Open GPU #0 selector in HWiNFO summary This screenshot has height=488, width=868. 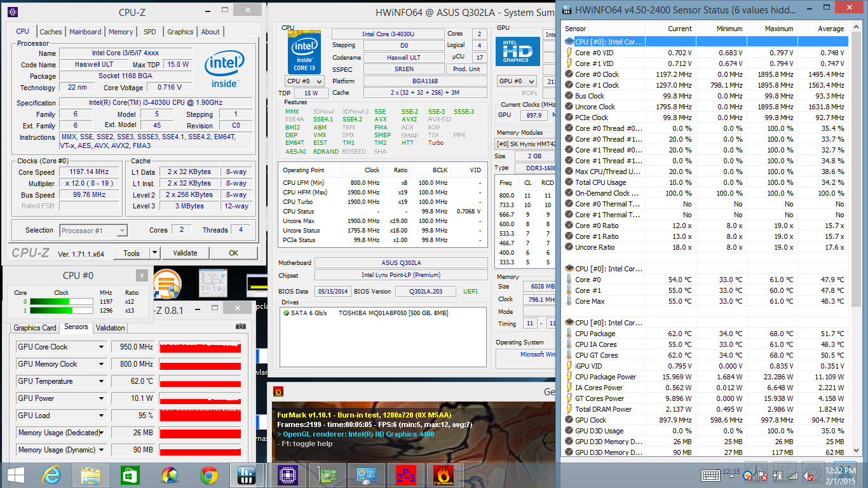click(x=515, y=81)
